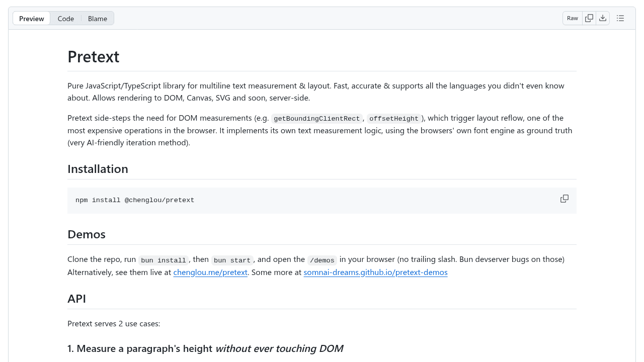Switch to the Code tab
Screen dimensions: 644x362
(65, 18)
